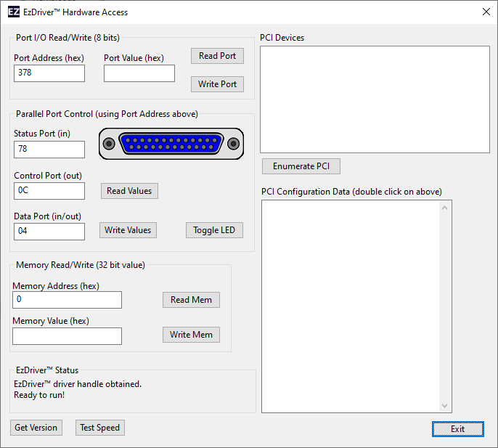Click the Test Speed button
Screen dimensions: 498x448
(x=99, y=428)
